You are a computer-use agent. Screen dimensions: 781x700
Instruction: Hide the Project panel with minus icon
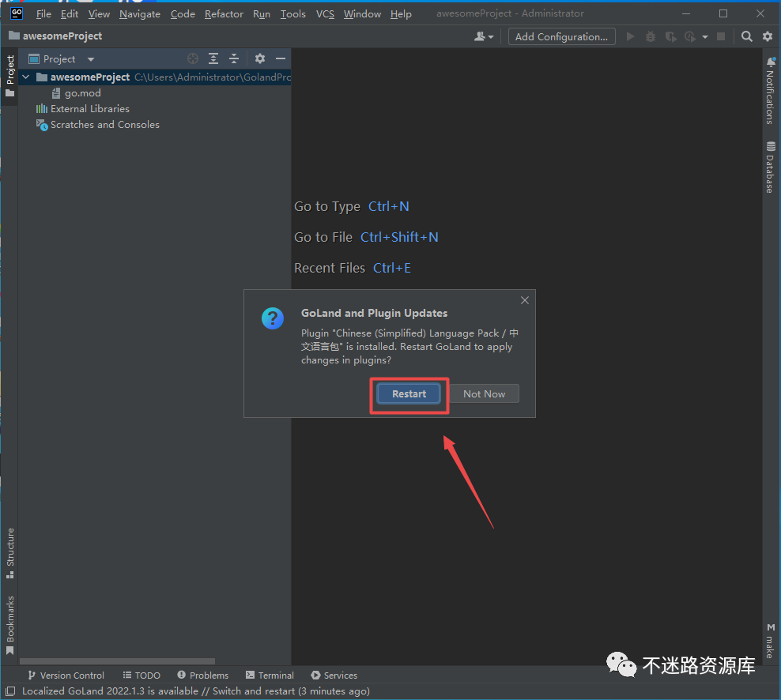(281, 58)
